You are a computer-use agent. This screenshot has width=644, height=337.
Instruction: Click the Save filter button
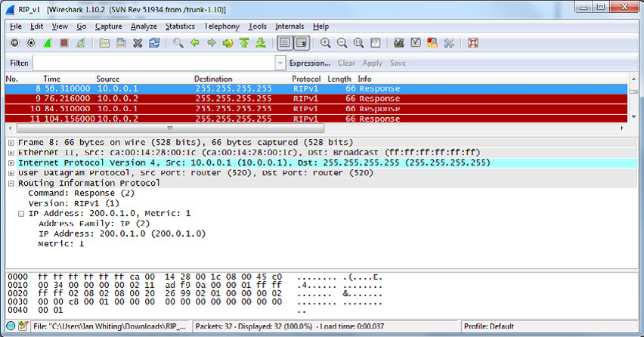click(398, 63)
